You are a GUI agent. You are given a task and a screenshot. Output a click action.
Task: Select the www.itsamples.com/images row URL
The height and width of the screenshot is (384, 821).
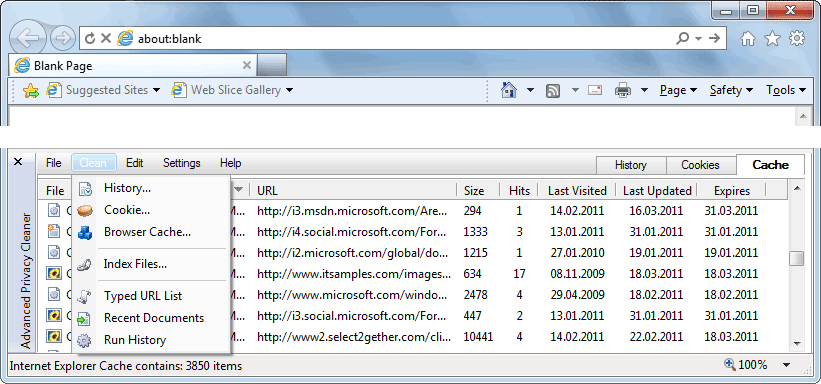354,274
